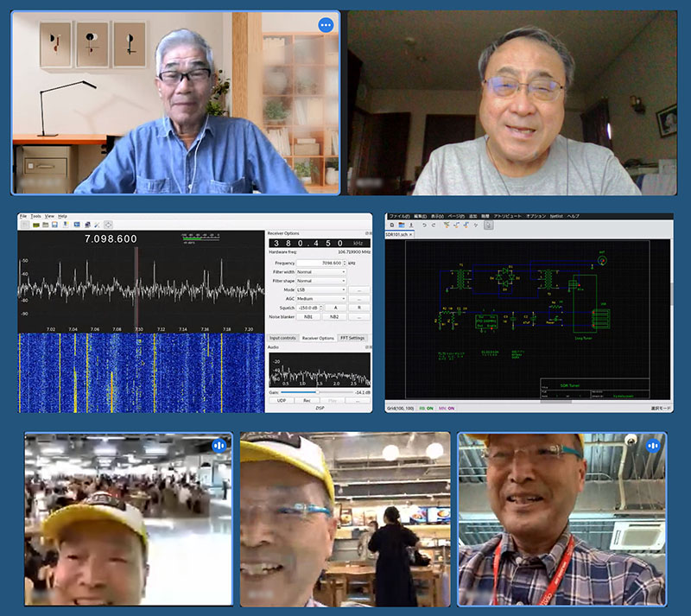Click the new file icon in schematic toolbar
691x616 pixels.
[x=392, y=225]
